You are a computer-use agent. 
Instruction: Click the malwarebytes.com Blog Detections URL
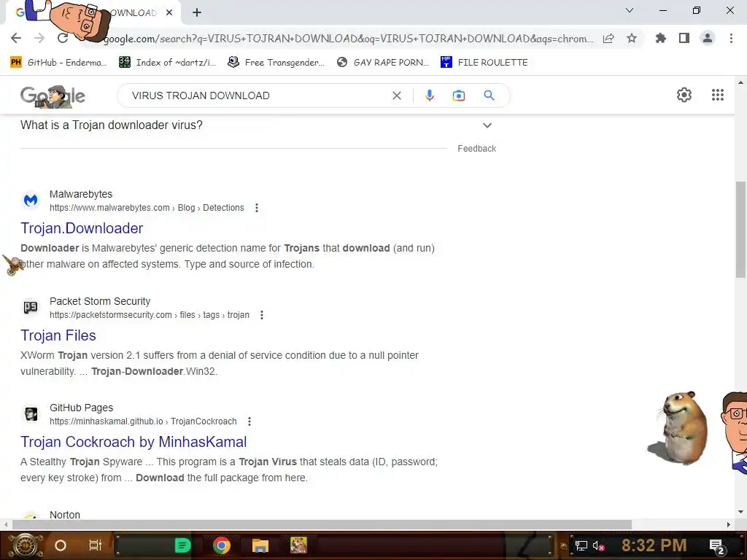coord(147,208)
